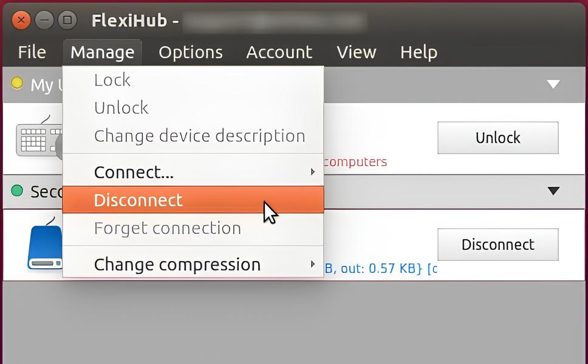This screenshot has height=364, width=588.
Task: Click the green status dot icon
Action: 17,190
